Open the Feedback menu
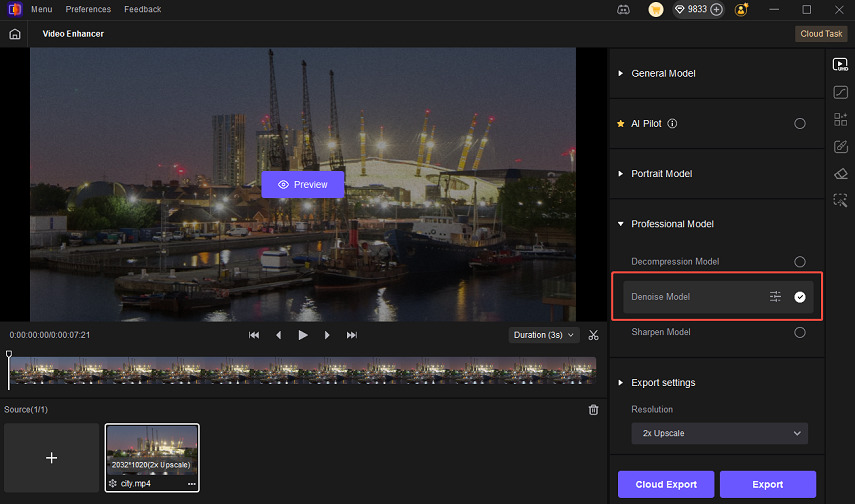 tap(142, 9)
